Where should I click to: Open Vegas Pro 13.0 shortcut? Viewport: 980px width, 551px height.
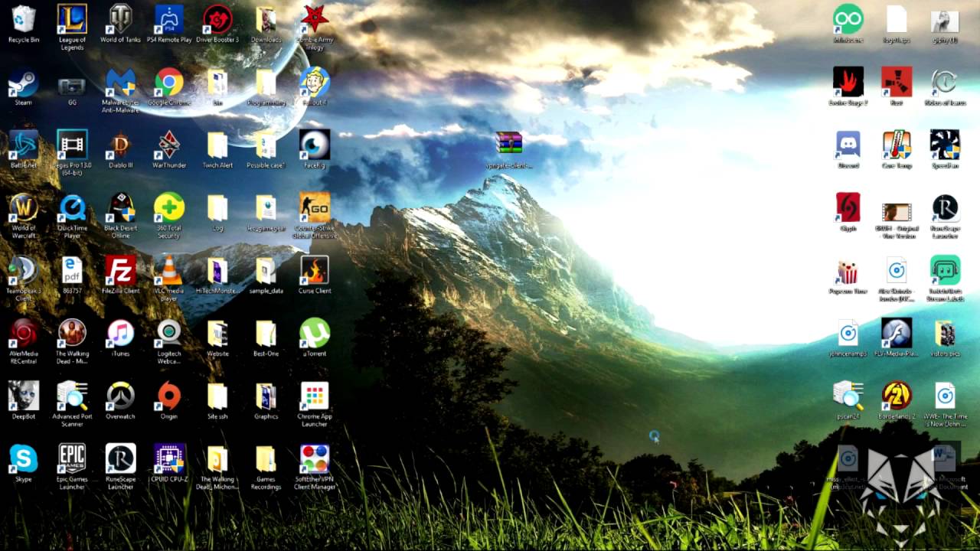(x=72, y=145)
